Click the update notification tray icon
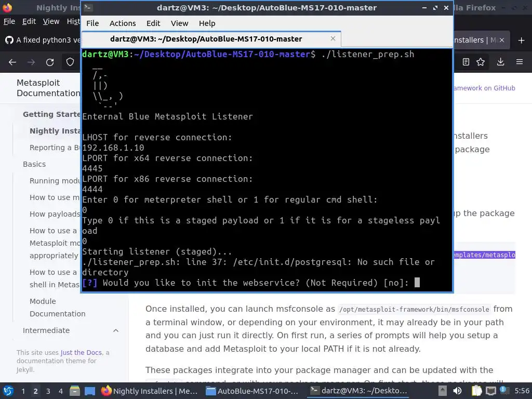Viewport: 532px width, 399px height. coord(504,390)
